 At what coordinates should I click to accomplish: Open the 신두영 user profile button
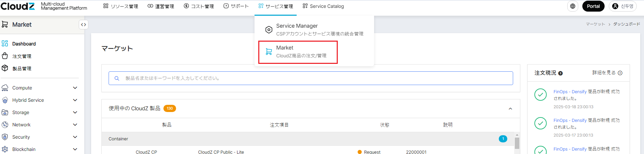click(623, 6)
